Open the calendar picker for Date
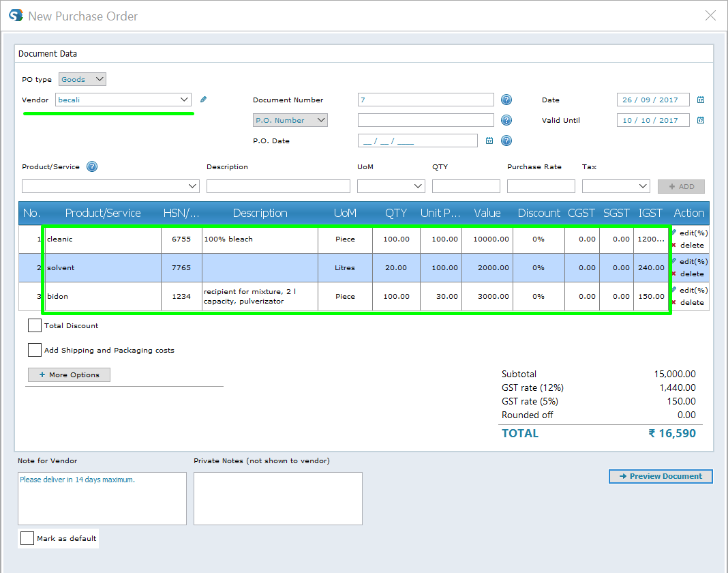 (x=700, y=100)
